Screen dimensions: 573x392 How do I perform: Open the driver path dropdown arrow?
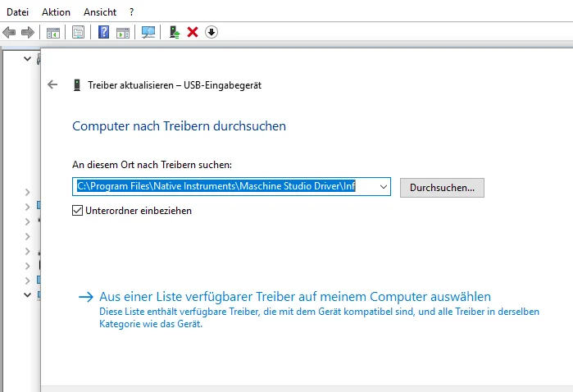(x=384, y=186)
